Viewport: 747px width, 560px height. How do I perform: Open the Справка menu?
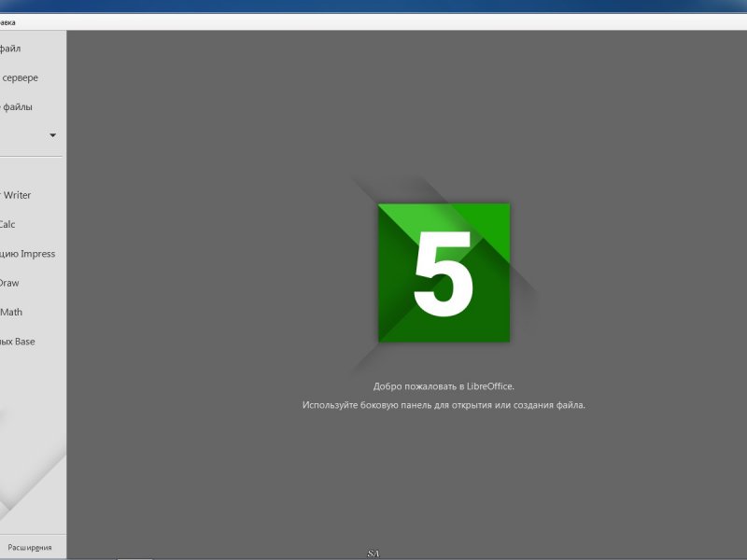(7, 22)
